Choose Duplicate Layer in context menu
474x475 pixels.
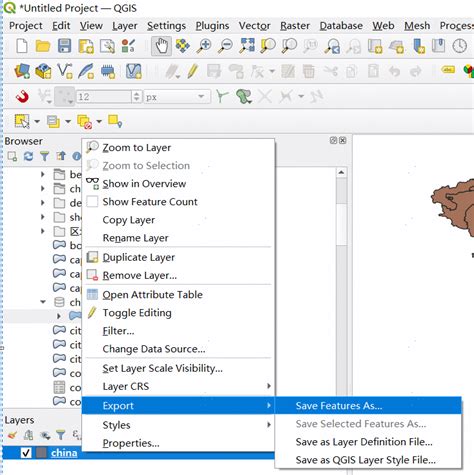tap(178, 257)
